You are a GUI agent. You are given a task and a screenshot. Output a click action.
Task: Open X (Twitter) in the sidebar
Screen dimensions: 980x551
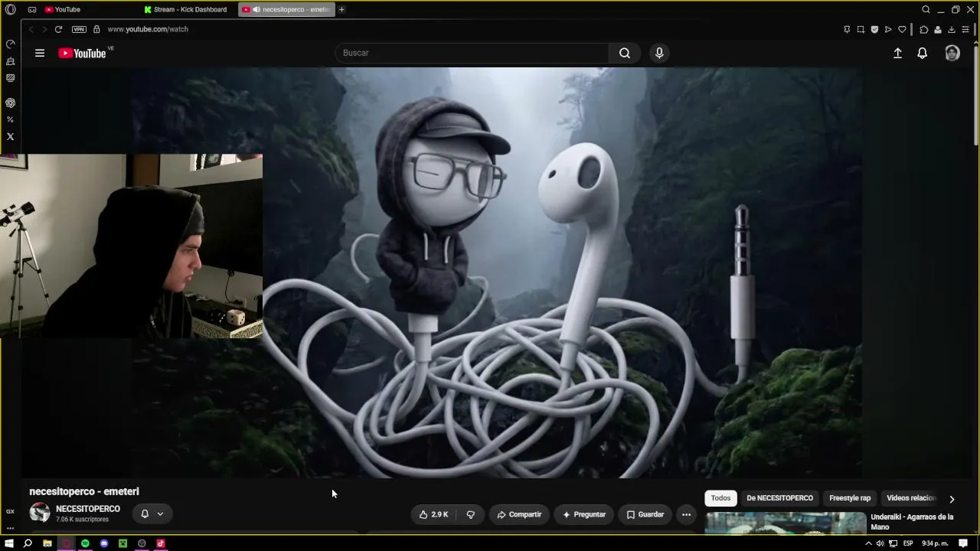10,136
